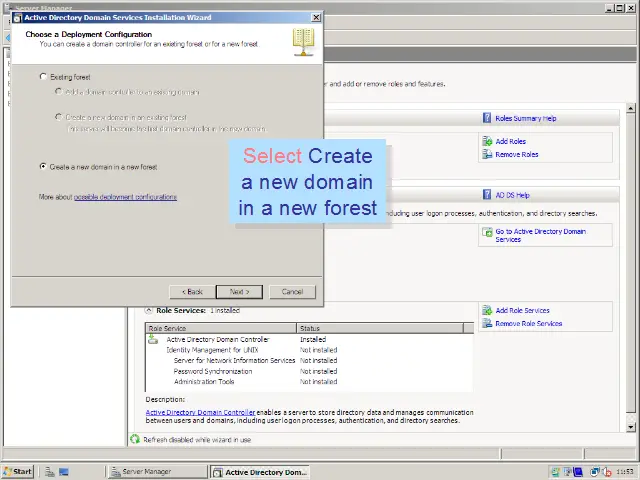The height and width of the screenshot is (480, 640).
Task: Click the Add Roles icon
Action: click(487, 141)
